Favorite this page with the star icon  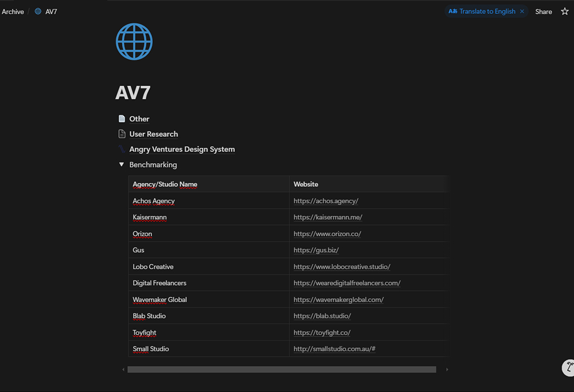point(565,12)
